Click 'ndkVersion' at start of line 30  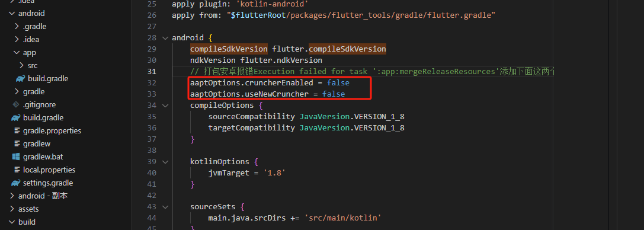(x=213, y=60)
